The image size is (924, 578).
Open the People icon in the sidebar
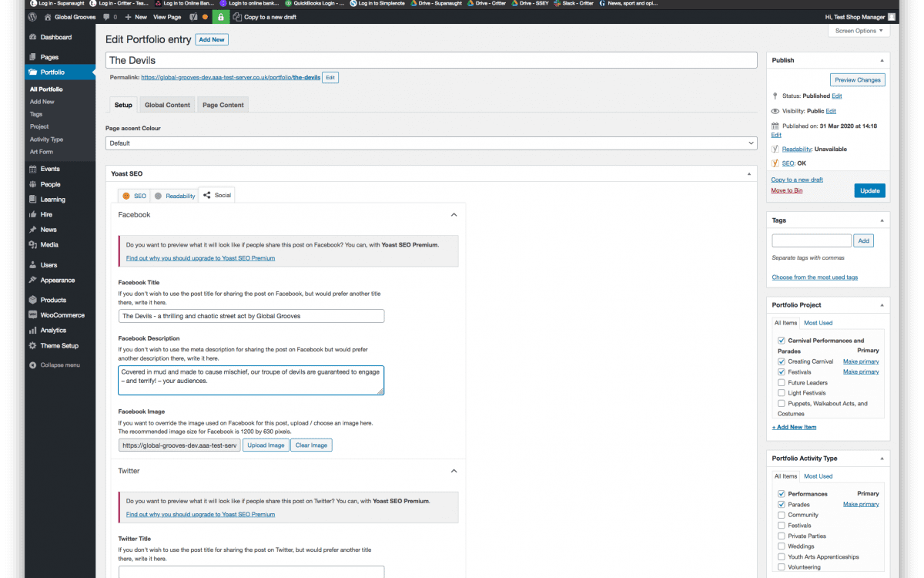click(x=32, y=184)
